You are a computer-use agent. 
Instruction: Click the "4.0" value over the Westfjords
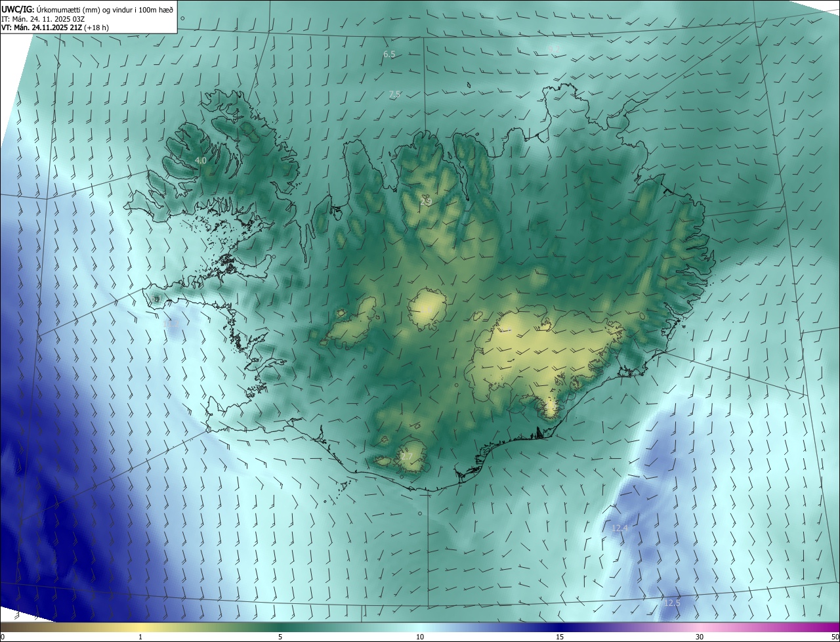[x=201, y=160]
